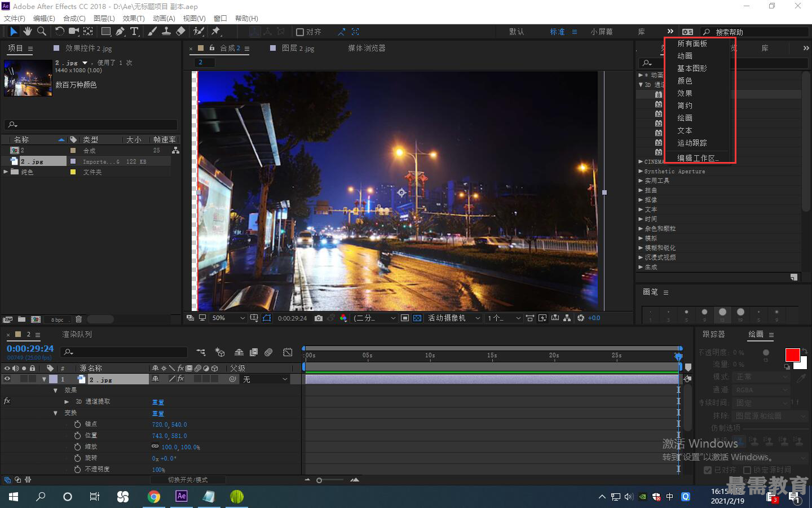Image resolution: width=812 pixels, height=508 pixels.
Task: Choose 运动跟踪 workspace from list
Action: point(692,143)
